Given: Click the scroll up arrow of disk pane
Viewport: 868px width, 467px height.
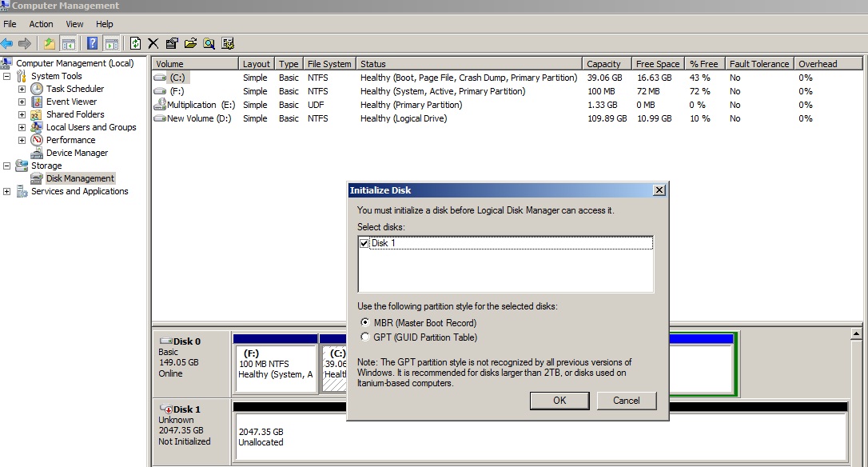Looking at the screenshot, I should tap(856, 333).
